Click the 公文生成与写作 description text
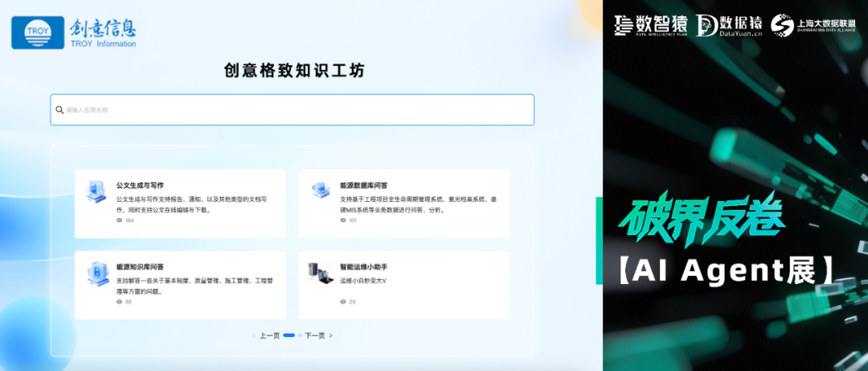This screenshot has height=371, width=868. point(192,204)
